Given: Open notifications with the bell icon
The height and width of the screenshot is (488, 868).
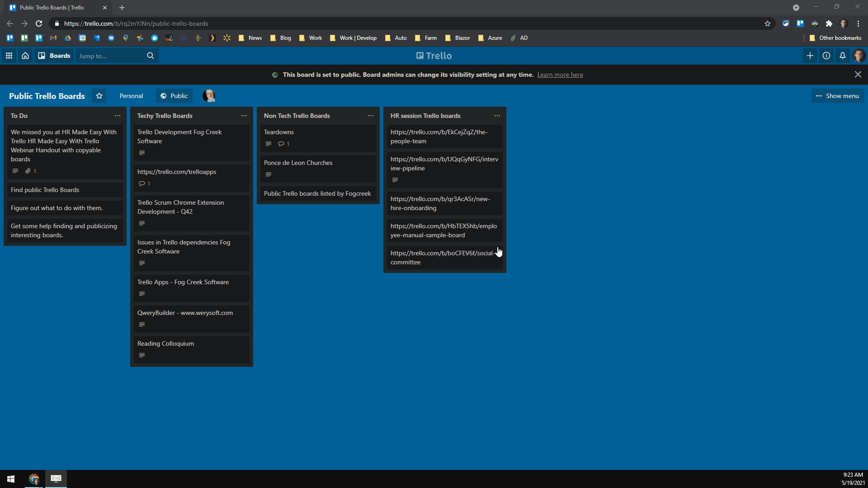Looking at the screenshot, I should pos(842,56).
